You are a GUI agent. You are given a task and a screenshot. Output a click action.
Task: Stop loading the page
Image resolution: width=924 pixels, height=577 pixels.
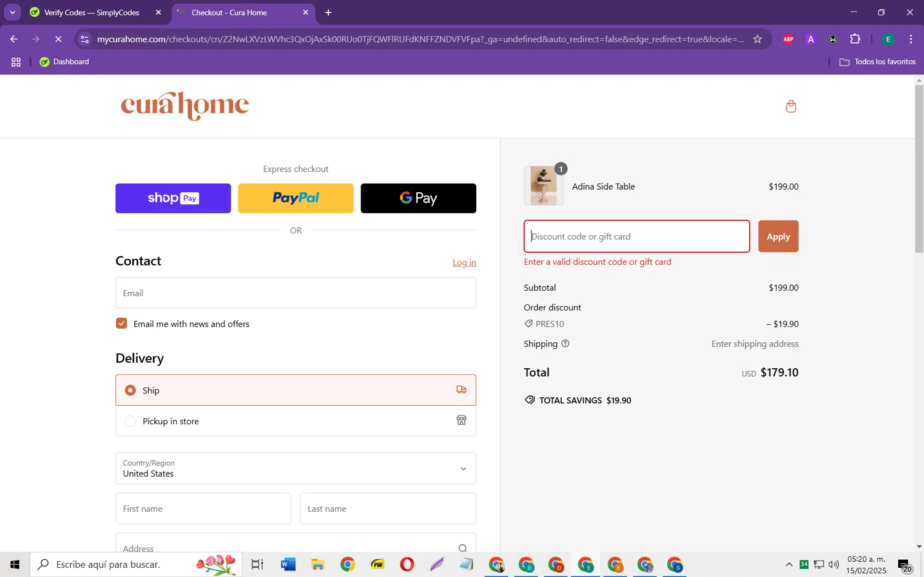(59, 39)
